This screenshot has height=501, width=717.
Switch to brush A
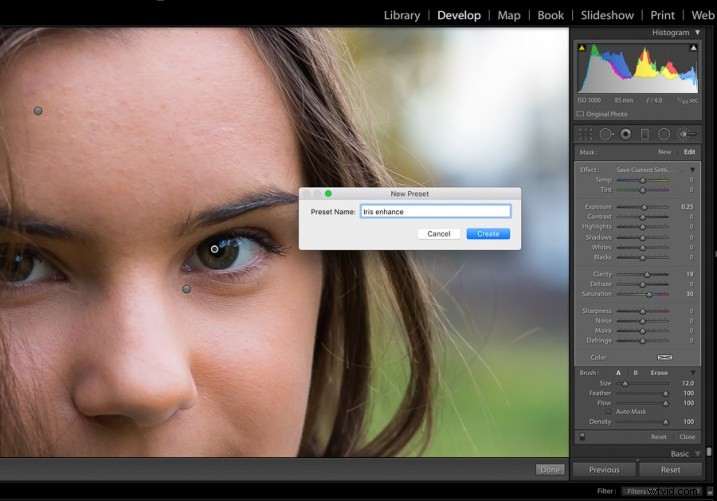[x=618, y=373]
